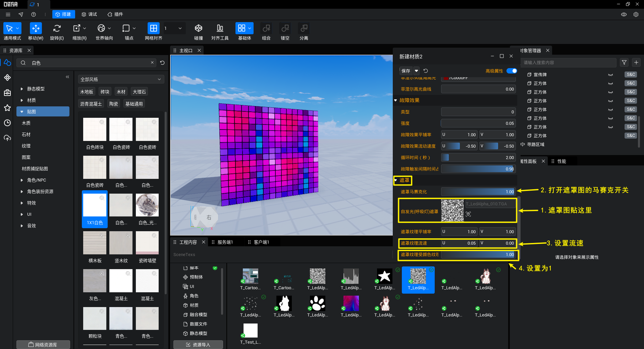Click the cloud upload sidebar icon
This screenshot has height=349, width=644.
(7, 138)
